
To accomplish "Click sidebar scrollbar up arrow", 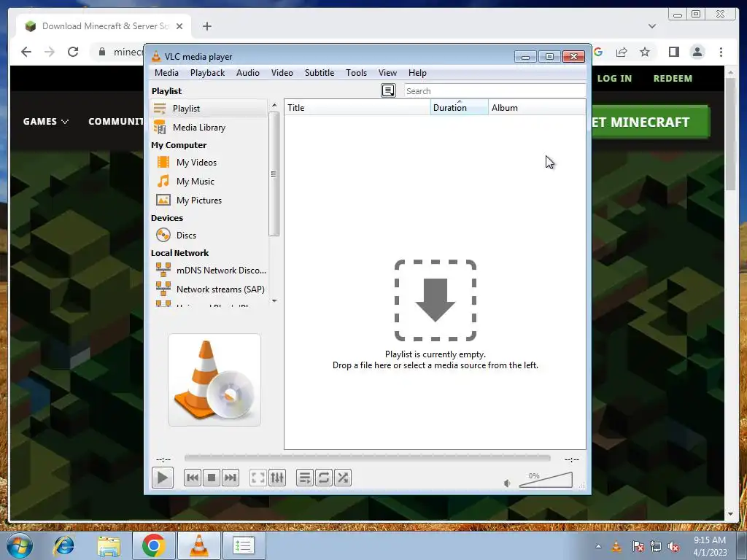I will coord(274,105).
